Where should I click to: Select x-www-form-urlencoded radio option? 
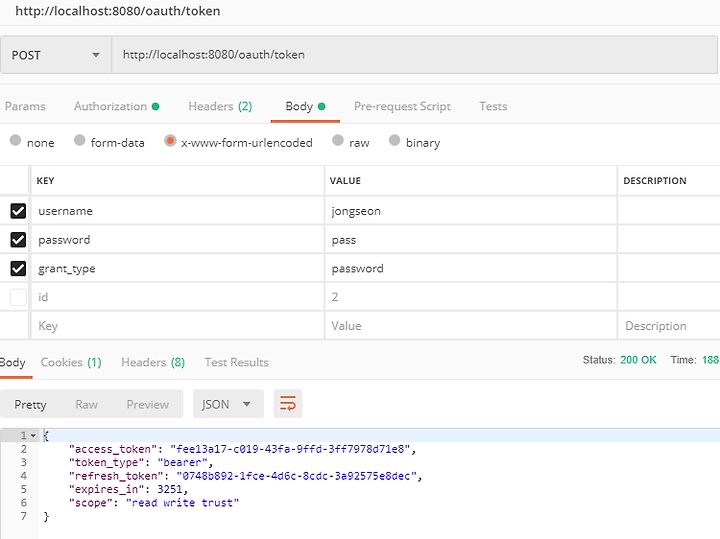[x=170, y=140]
